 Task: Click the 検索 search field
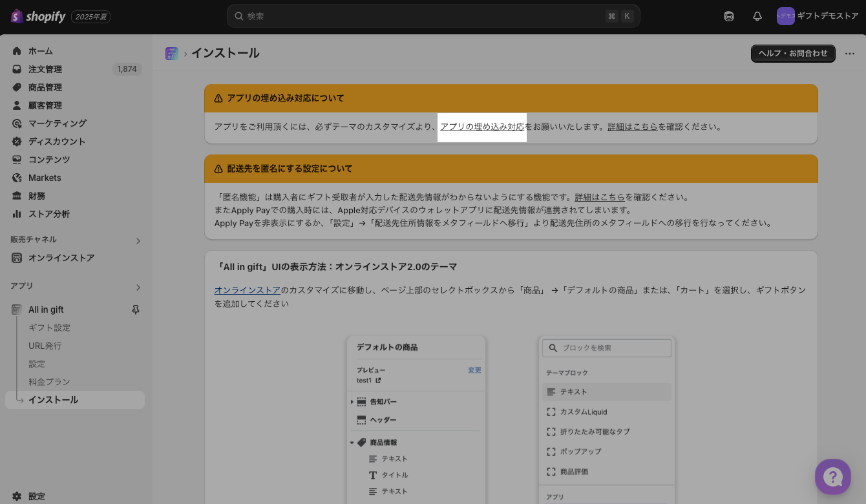[x=433, y=16]
